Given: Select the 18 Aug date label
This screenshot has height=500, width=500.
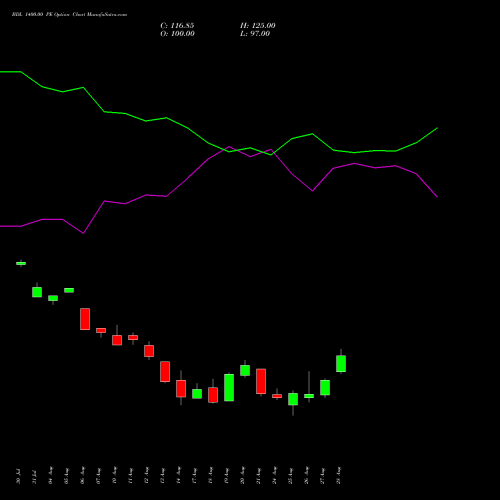Looking at the screenshot, I should click(x=210, y=475).
